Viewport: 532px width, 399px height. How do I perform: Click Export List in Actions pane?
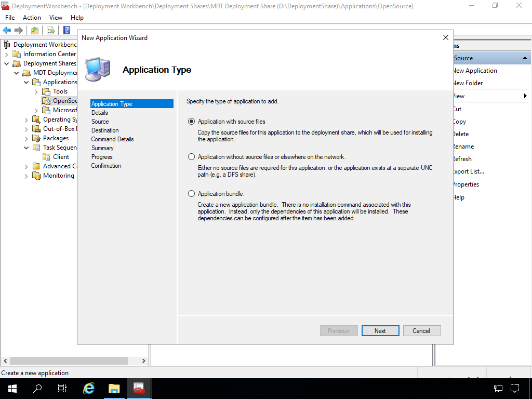coord(469,171)
